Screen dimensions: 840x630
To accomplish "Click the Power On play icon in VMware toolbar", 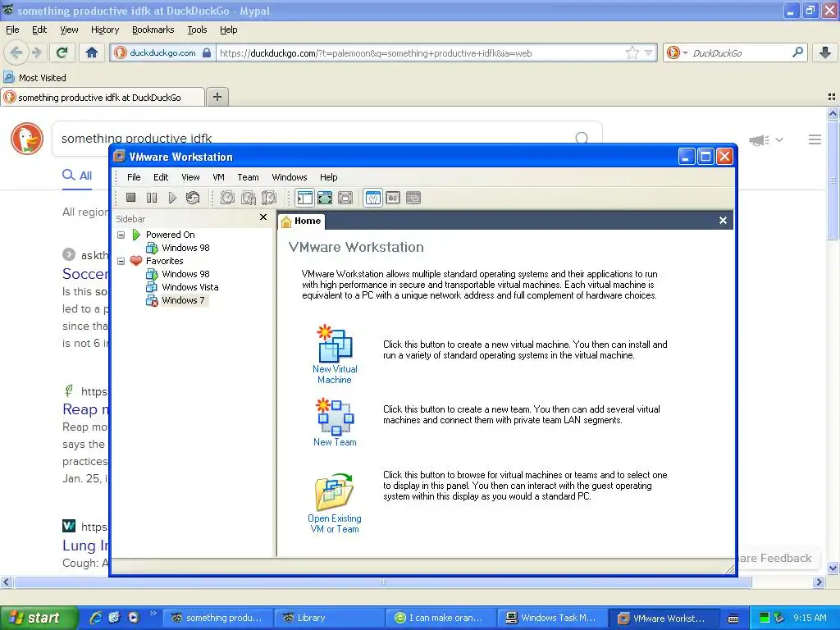I will [x=172, y=198].
